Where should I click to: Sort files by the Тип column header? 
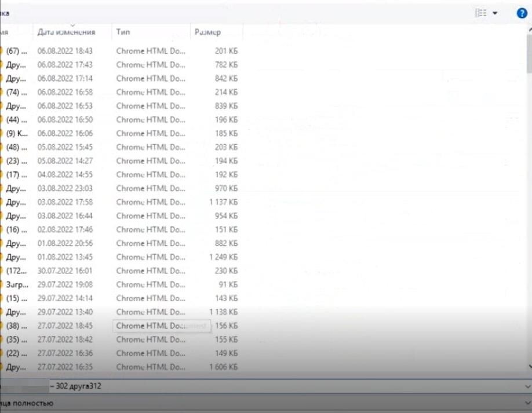point(123,32)
